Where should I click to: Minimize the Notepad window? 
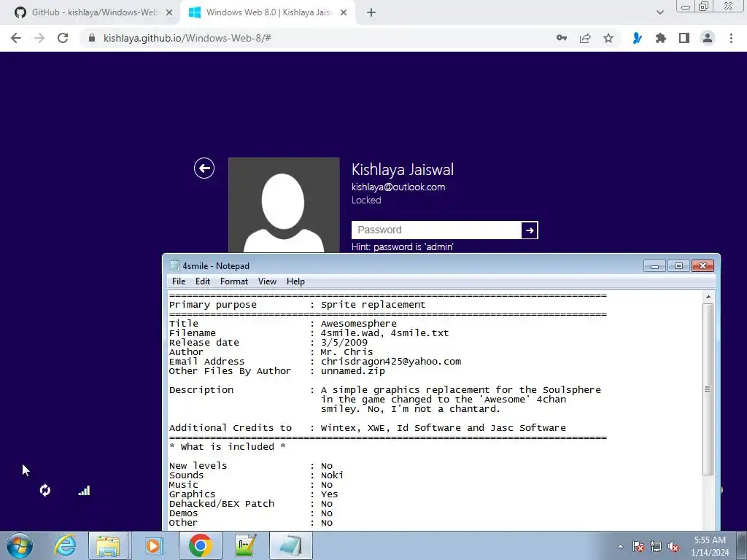[x=654, y=266]
